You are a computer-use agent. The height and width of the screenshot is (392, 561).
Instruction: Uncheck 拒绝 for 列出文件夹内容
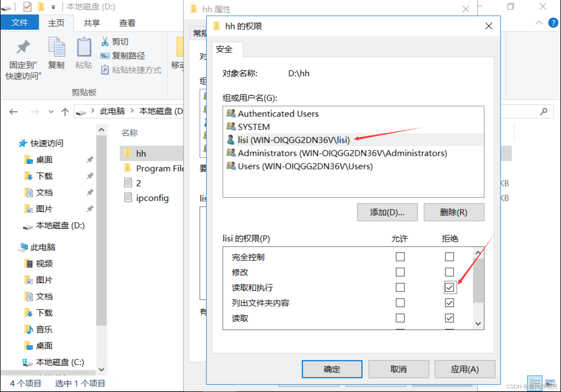click(449, 303)
